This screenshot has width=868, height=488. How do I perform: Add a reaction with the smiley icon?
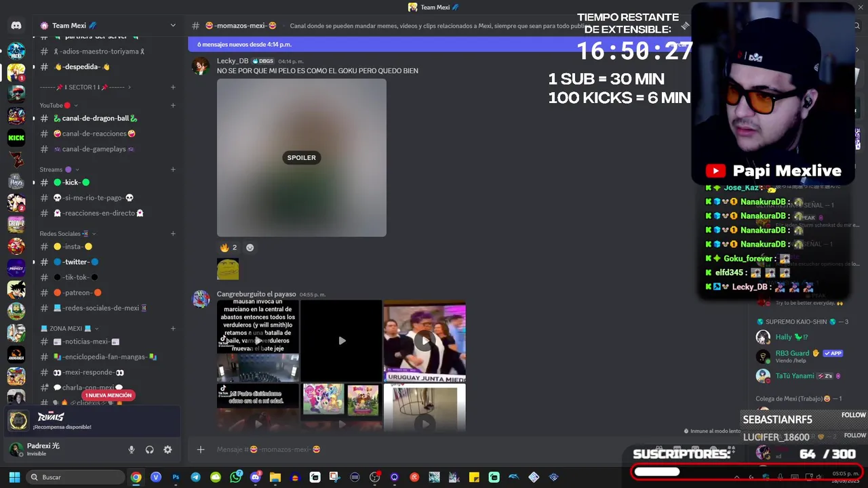pos(250,247)
